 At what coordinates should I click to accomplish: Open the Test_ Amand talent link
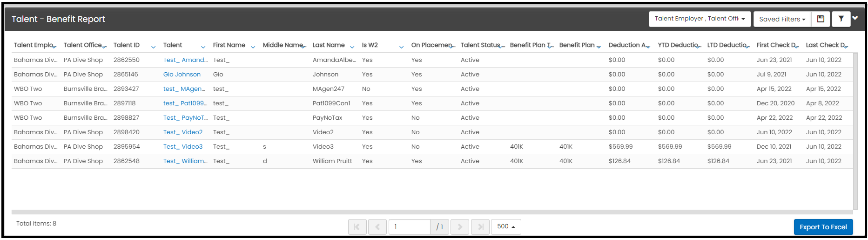[x=185, y=60]
